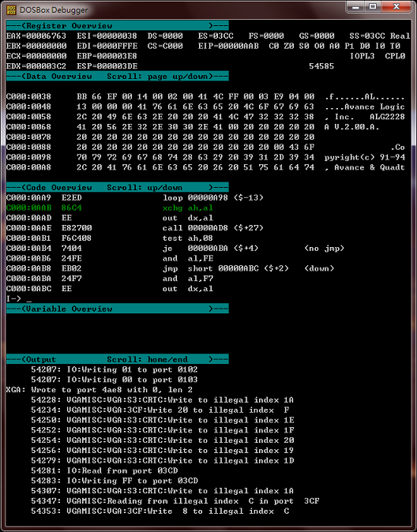Image resolution: width=417 pixels, height=532 pixels.
Task: Select the EDX=000003C2 register value
Action: (36, 66)
